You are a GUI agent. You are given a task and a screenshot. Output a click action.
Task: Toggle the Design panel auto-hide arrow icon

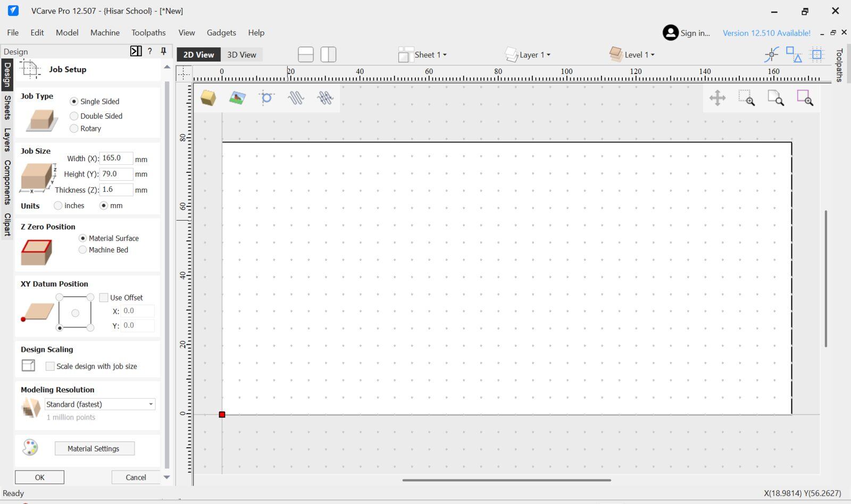[x=136, y=51]
